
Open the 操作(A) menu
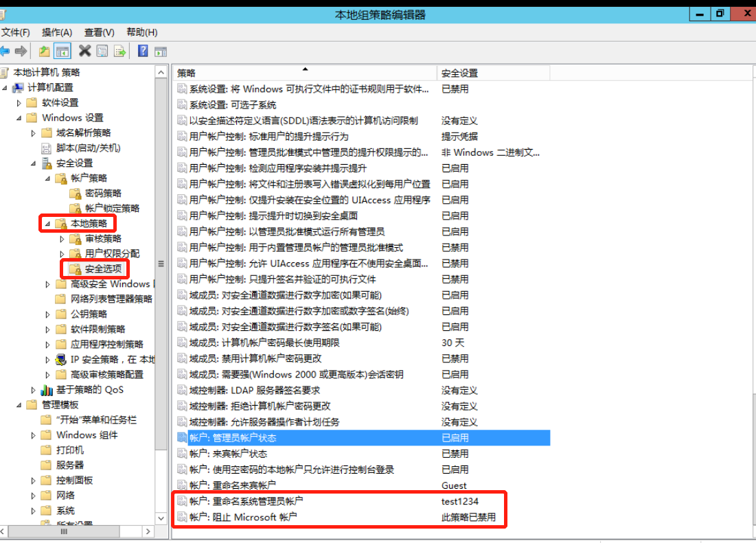click(57, 32)
